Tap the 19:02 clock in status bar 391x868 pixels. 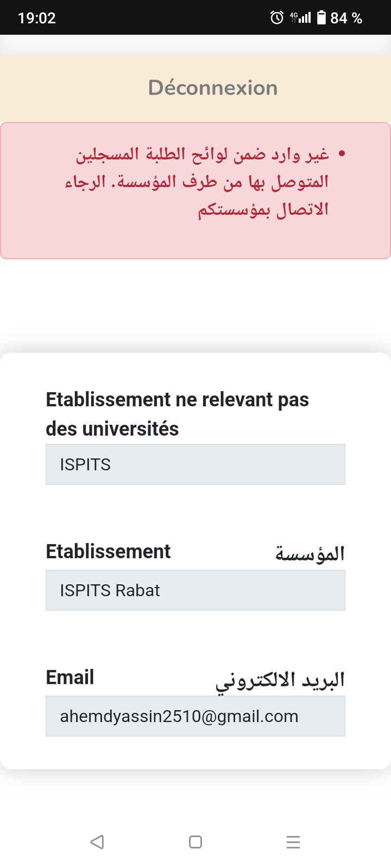[x=37, y=18]
